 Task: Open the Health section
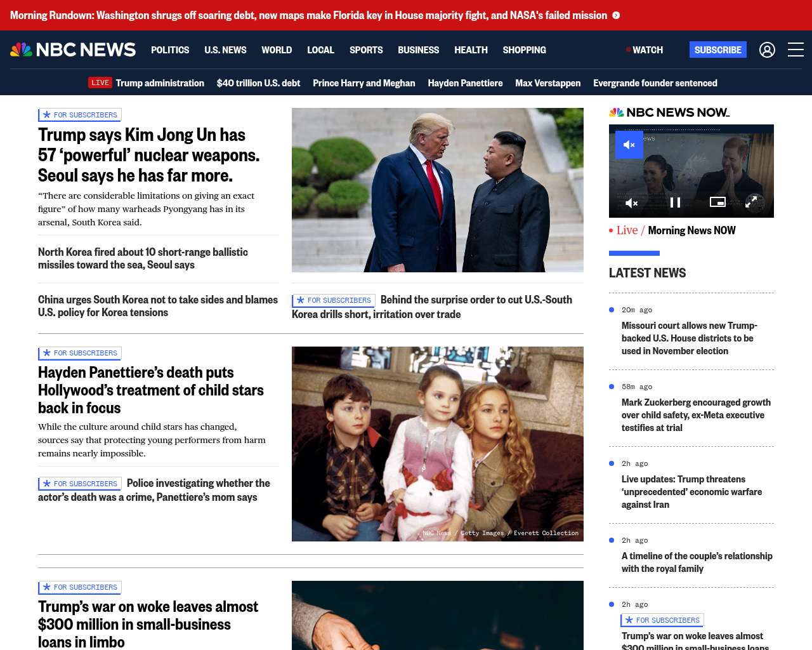point(471,50)
